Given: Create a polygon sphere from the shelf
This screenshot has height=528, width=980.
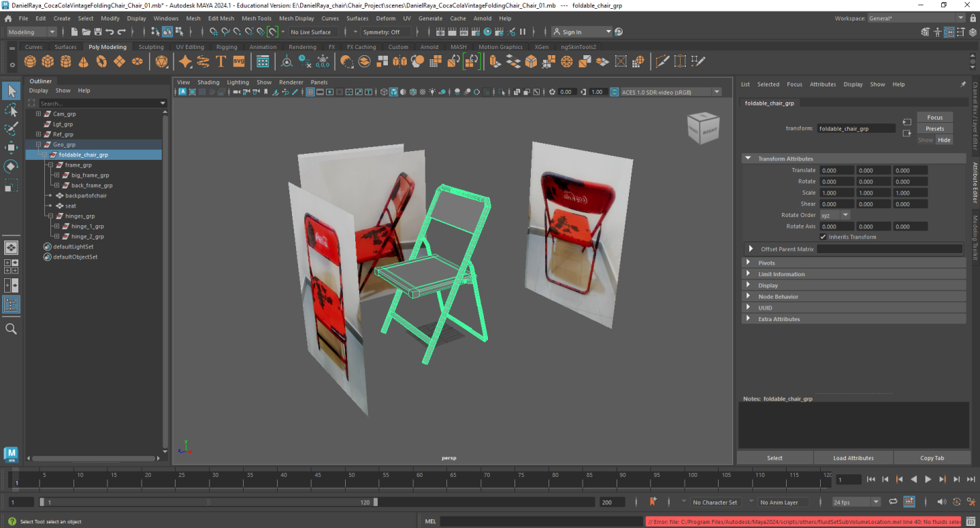Looking at the screenshot, I should pos(30,62).
